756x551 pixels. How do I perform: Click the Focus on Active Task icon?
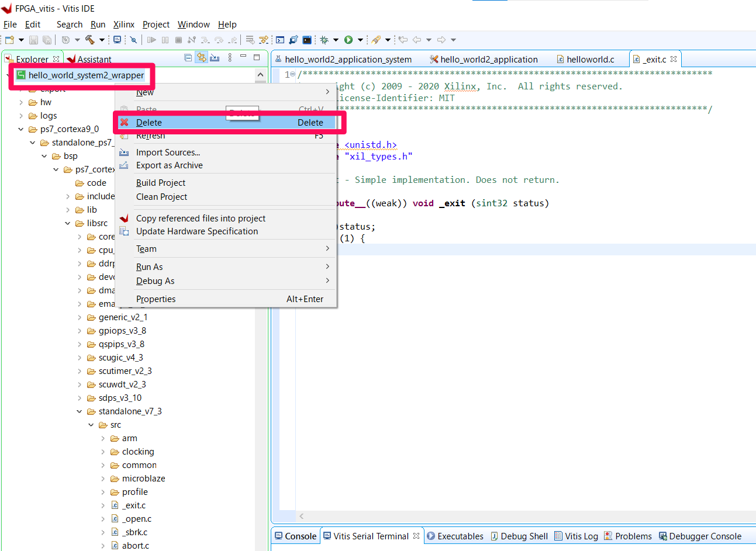(x=215, y=57)
